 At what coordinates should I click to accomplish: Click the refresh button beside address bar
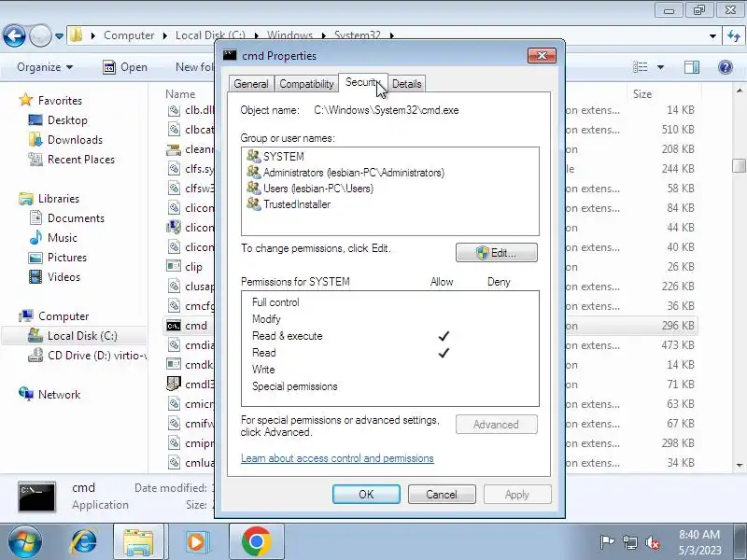click(734, 35)
